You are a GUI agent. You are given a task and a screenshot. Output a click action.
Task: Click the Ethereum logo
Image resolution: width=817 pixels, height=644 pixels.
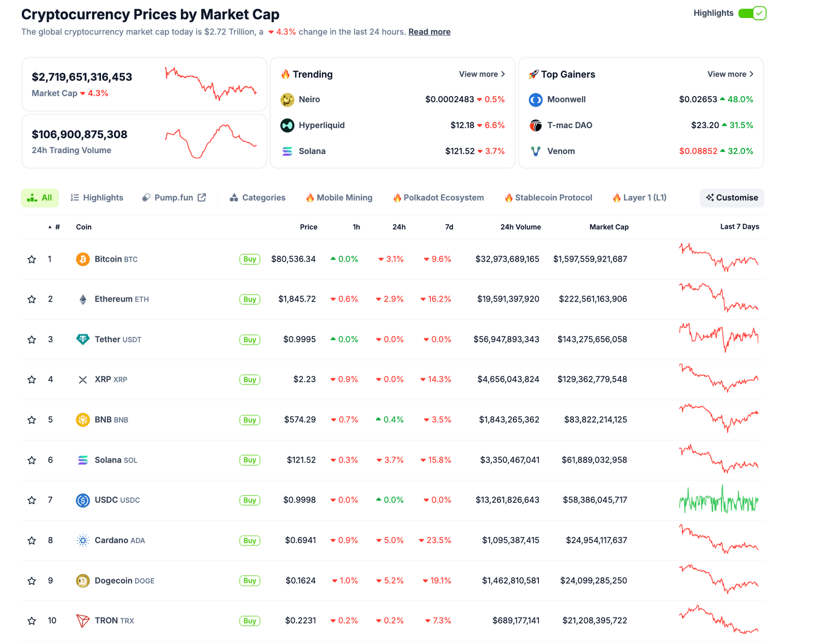click(x=83, y=299)
